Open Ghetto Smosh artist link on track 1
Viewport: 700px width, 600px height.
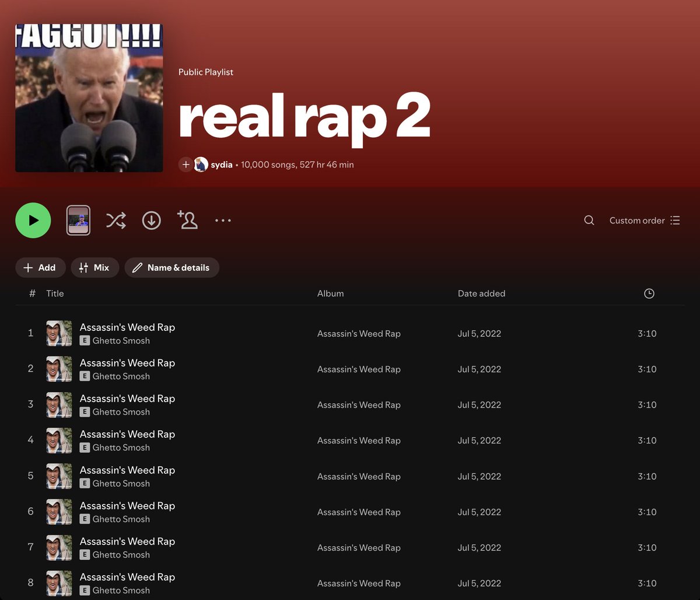click(x=121, y=341)
